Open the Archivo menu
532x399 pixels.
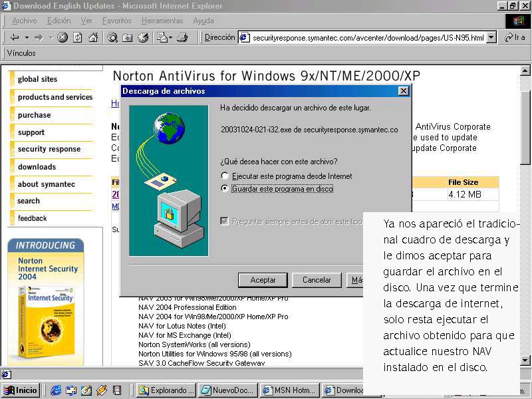click(x=25, y=21)
